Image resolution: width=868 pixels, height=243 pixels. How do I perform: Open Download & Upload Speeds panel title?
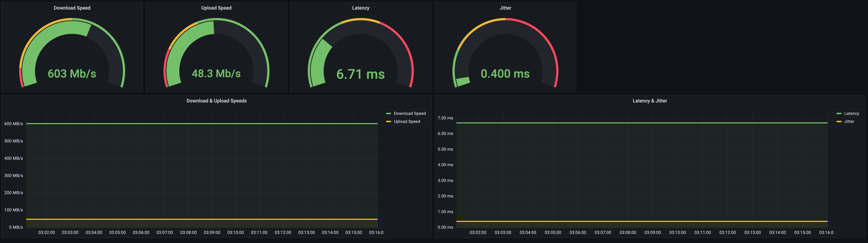pos(216,101)
